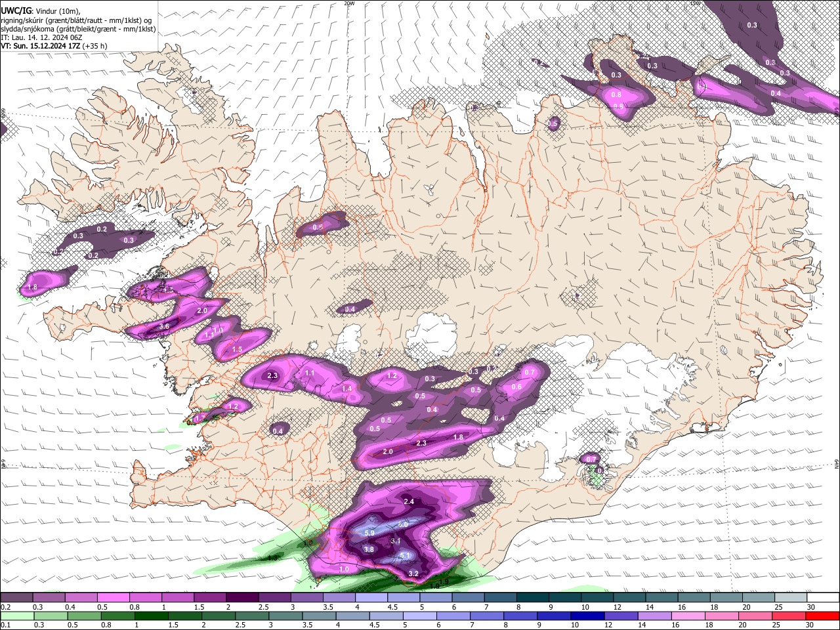Pick the top legend swatch between 8 and 9

pos(532,597)
